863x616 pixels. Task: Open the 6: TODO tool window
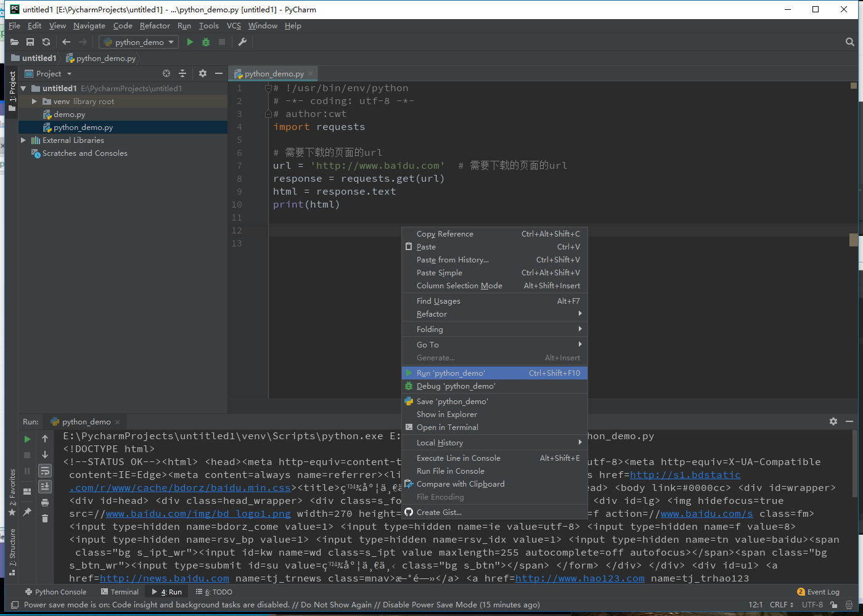coord(214,592)
